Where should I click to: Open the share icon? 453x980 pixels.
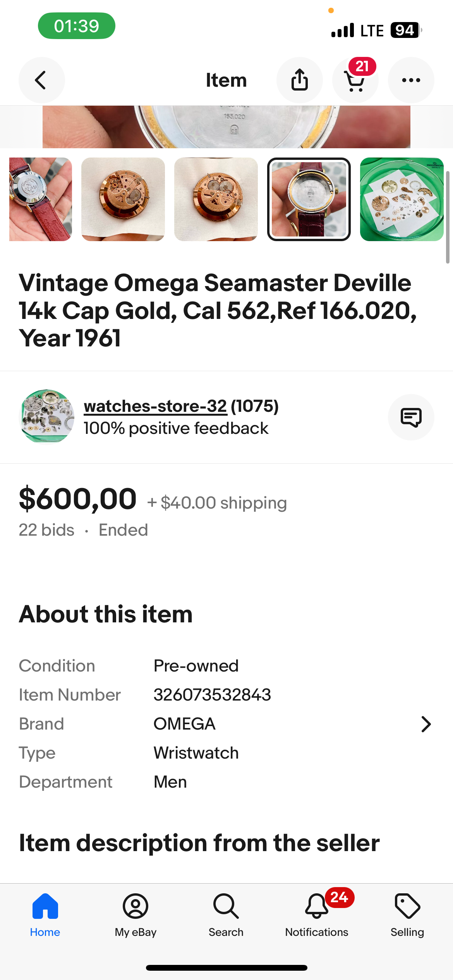point(299,80)
